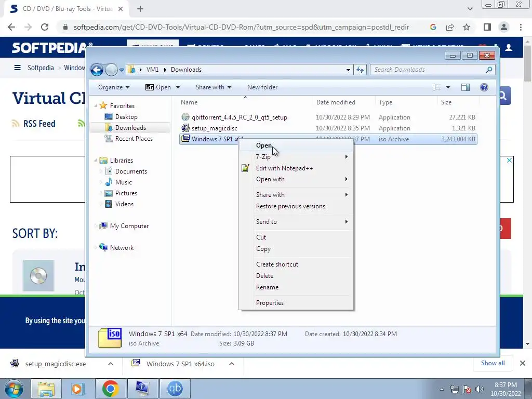This screenshot has height=399, width=532.
Task: Open Explorer help icon
Action: tap(484, 87)
